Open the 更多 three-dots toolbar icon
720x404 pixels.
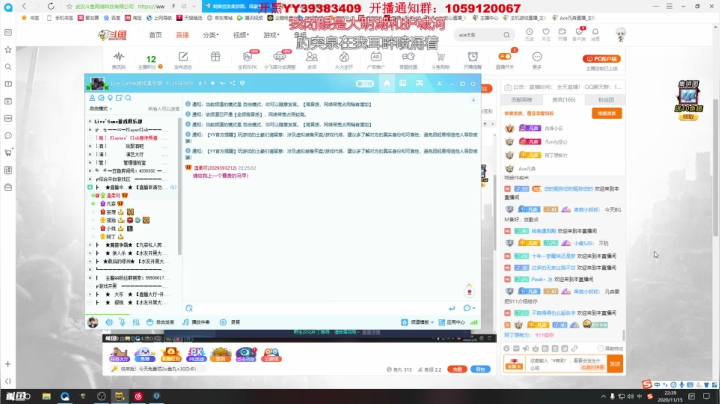[x=537, y=56]
